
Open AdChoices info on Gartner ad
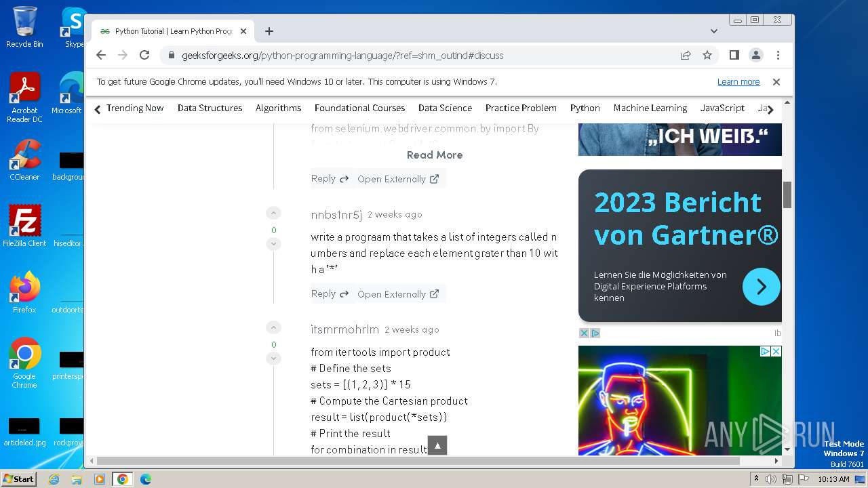click(595, 333)
